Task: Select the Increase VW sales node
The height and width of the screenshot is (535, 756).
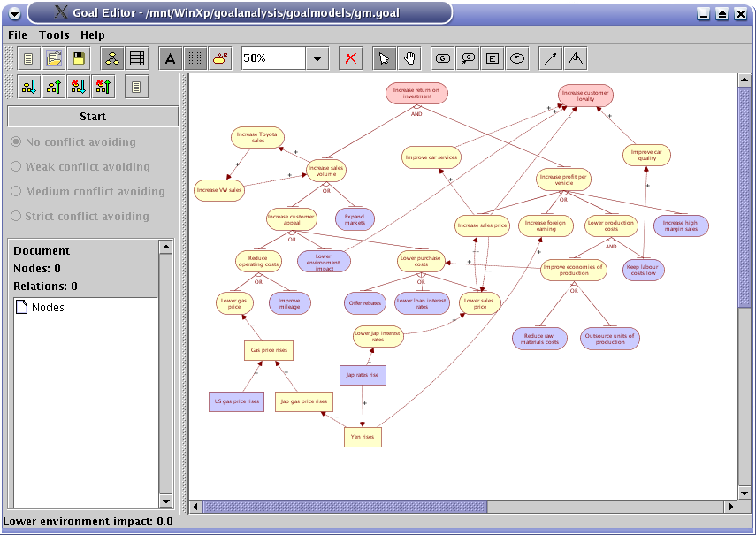Action: tap(219, 190)
